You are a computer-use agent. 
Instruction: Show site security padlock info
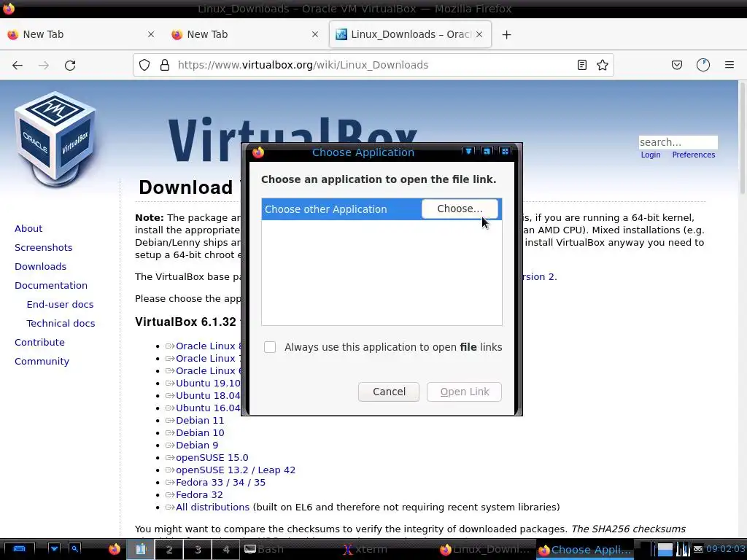[x=165, y=65]
